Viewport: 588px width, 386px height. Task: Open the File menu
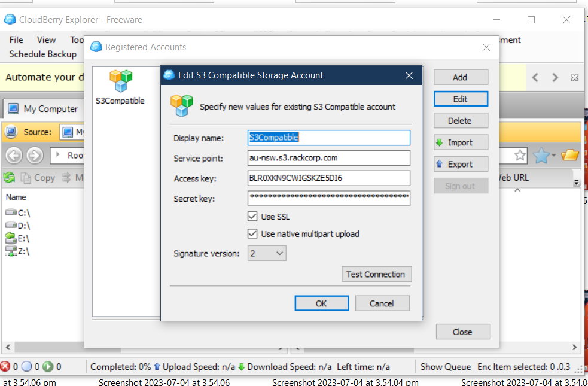pyautogui.click(x=16, y=39)
